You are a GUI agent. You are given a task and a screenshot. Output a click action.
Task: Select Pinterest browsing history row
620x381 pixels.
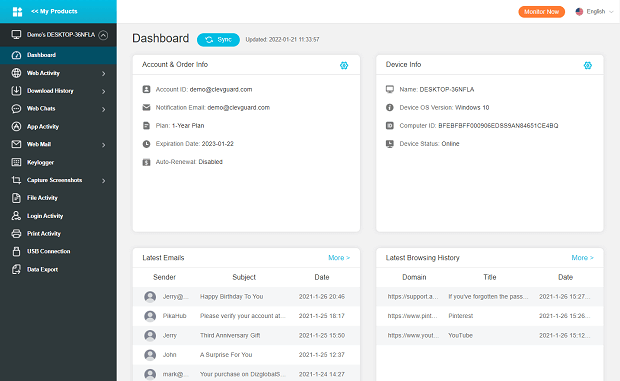point(490,316)
